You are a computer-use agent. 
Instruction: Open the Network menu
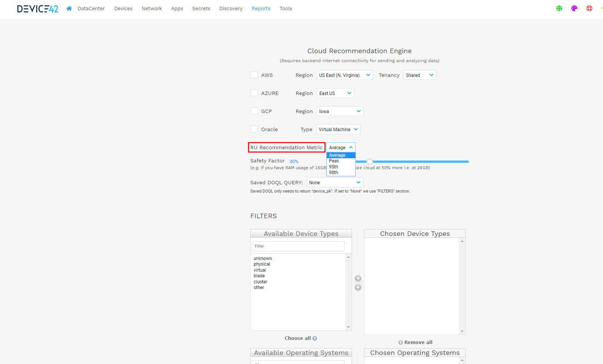coord(152,8)
